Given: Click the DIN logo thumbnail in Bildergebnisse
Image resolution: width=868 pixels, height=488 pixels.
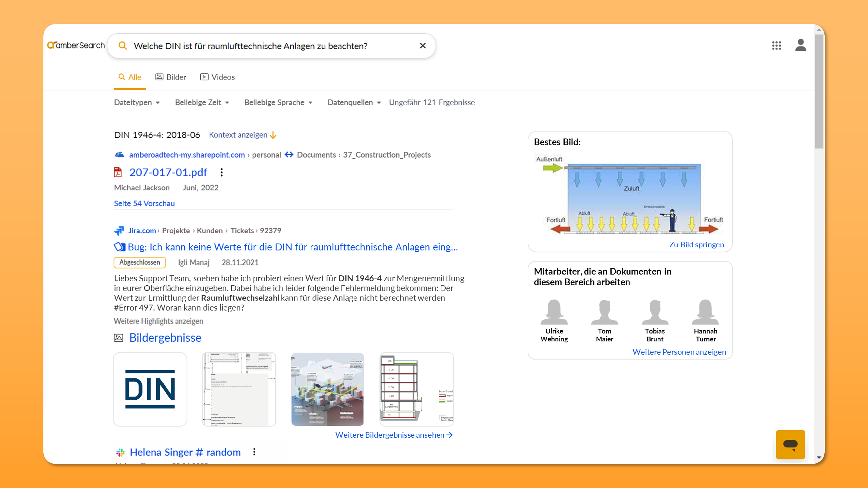Looking at the screenshot, I should [x=150, y=389].
